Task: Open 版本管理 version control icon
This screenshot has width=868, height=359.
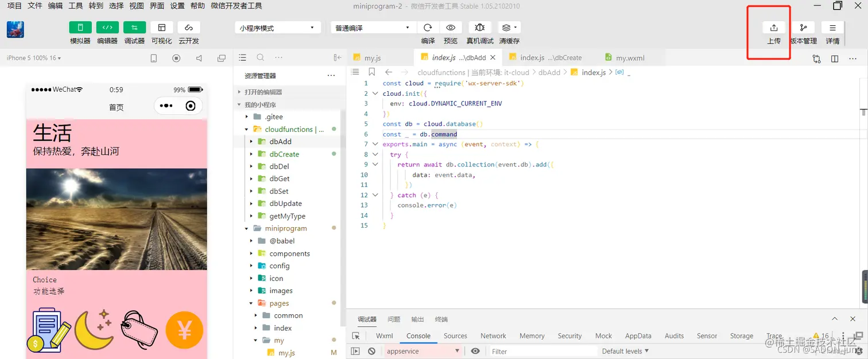Action: click(x=803, y=28)
